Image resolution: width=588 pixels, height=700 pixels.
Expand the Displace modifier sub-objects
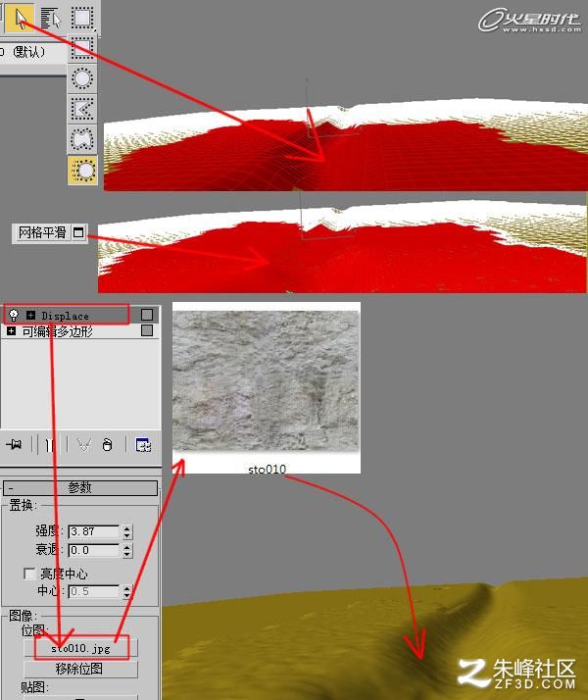point(30,315)
